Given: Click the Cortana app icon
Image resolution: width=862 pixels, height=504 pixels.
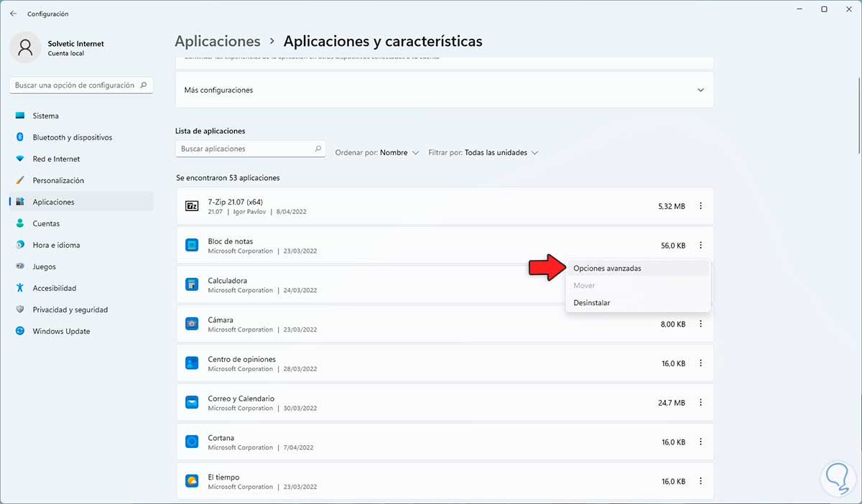Looking at the screenshot, I should coord(192,442).
